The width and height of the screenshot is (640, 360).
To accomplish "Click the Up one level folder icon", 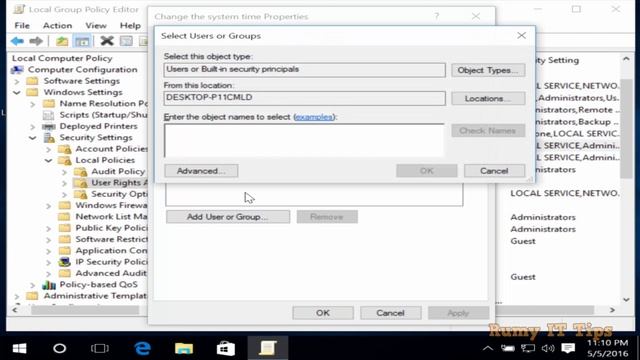I will [62, 41].
